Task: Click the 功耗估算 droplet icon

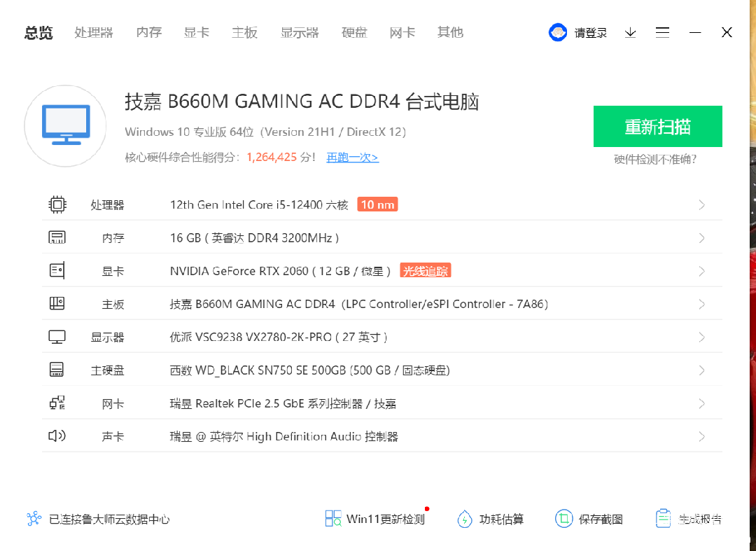Action: point(465,519)
